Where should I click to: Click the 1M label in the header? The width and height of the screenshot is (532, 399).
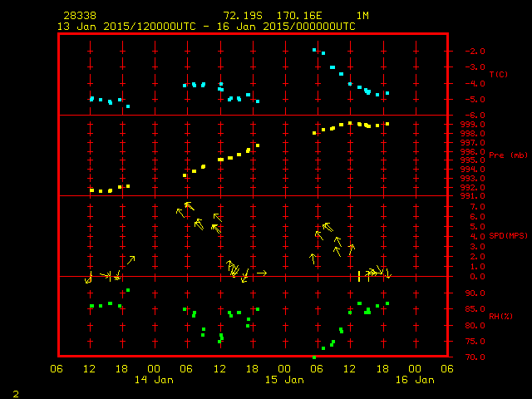coord(362,16)
